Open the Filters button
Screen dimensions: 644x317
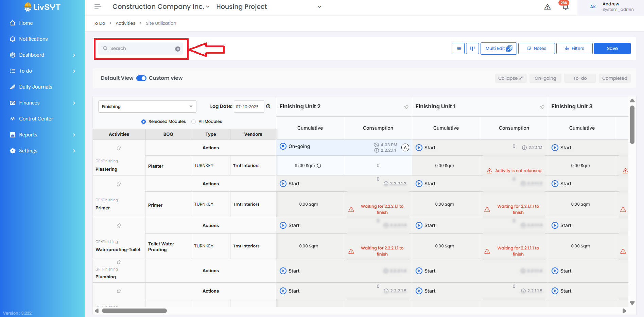(x=574, y=49)
